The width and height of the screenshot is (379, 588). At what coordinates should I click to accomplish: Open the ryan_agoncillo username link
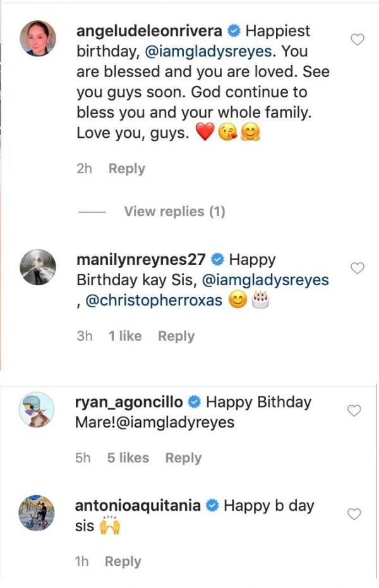click(129, 402)
